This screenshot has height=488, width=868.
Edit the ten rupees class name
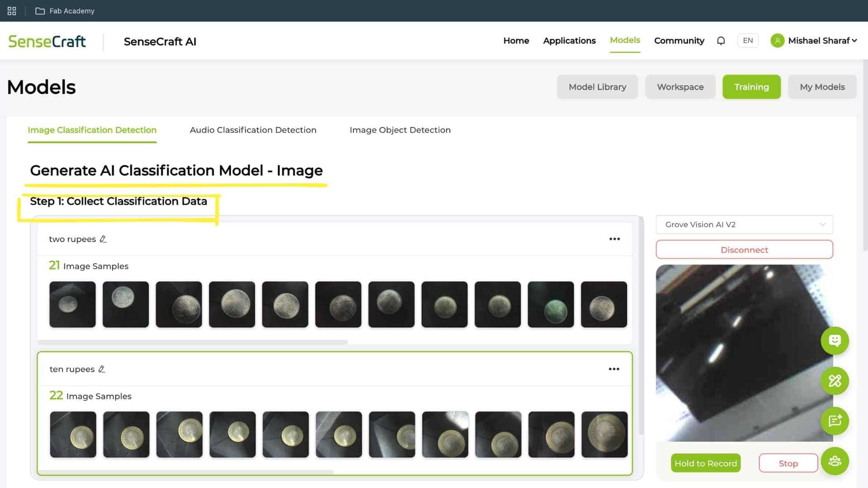[x=102, y=369]
